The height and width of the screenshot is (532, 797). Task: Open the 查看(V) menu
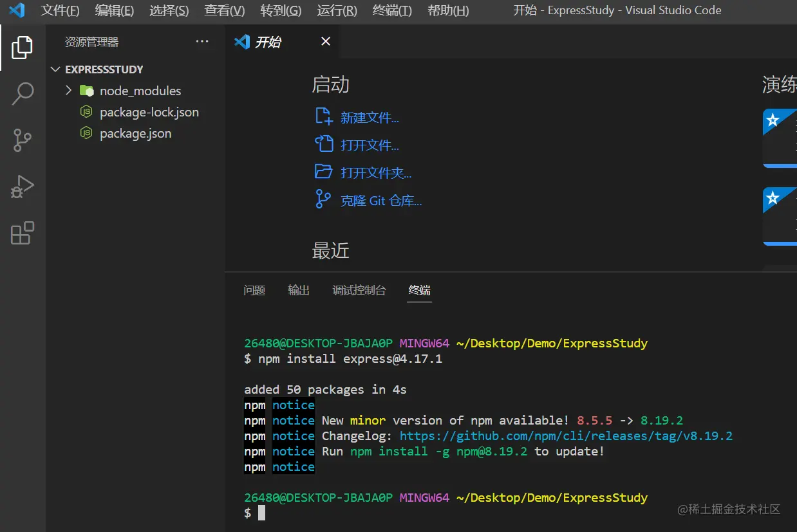coord(225,10)
